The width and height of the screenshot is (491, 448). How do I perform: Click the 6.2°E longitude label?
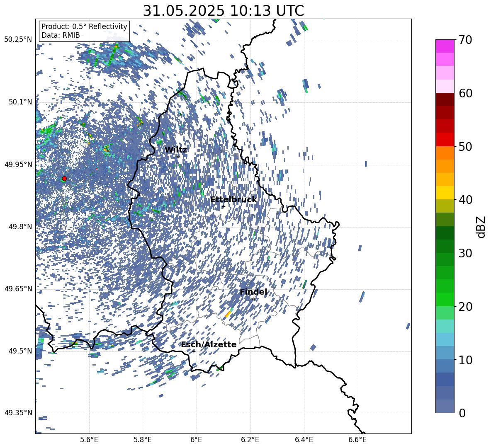(250, 440)
